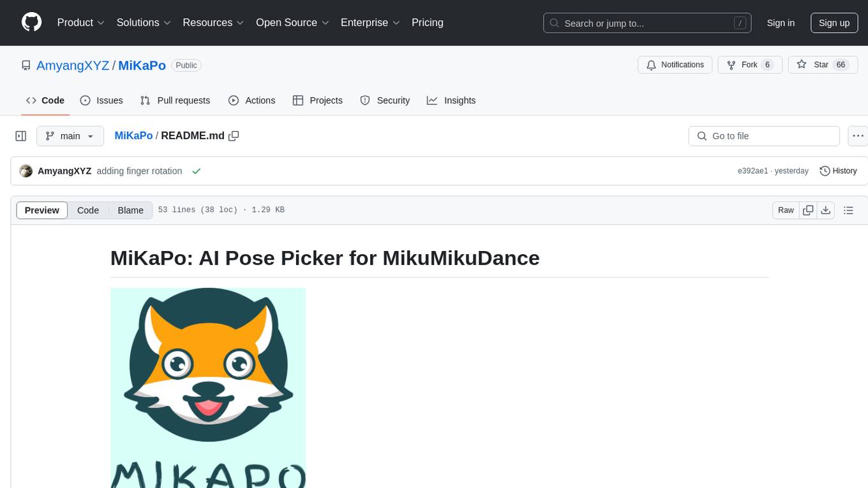Open the README outline menu
Screen dimensions: 868x488
tap(848, 210)
